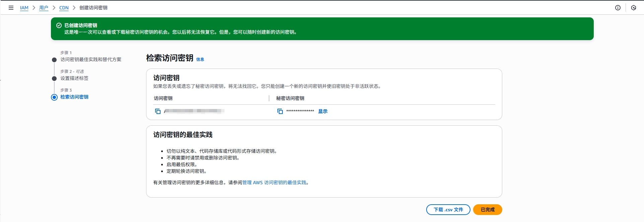Go to IAM breadcrumb
This screenshot has width=644, height=222.
point(24,8)
